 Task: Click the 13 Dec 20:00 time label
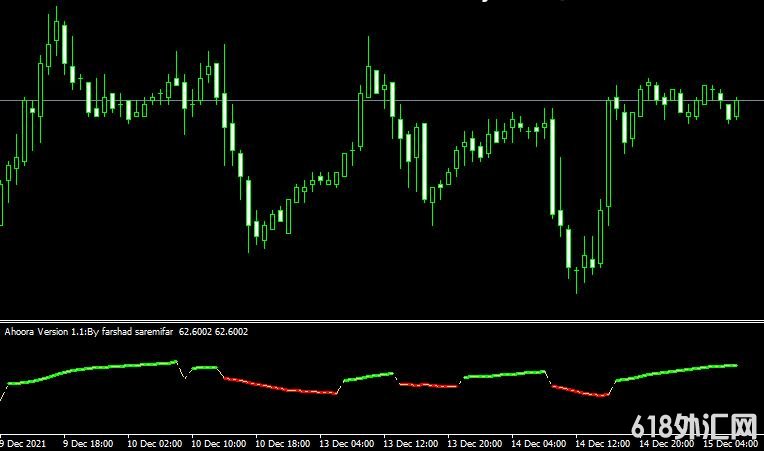(475, 442)
